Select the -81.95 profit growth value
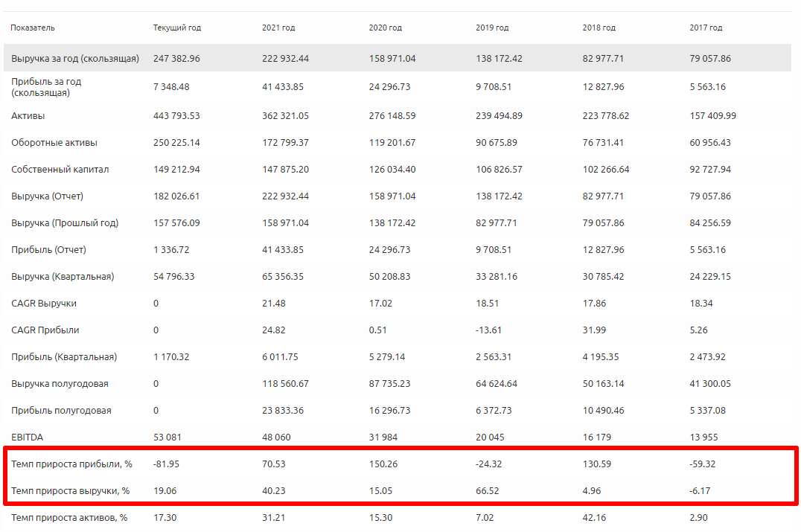The width and height of the screenshot is (801, 532). [167, 464]
